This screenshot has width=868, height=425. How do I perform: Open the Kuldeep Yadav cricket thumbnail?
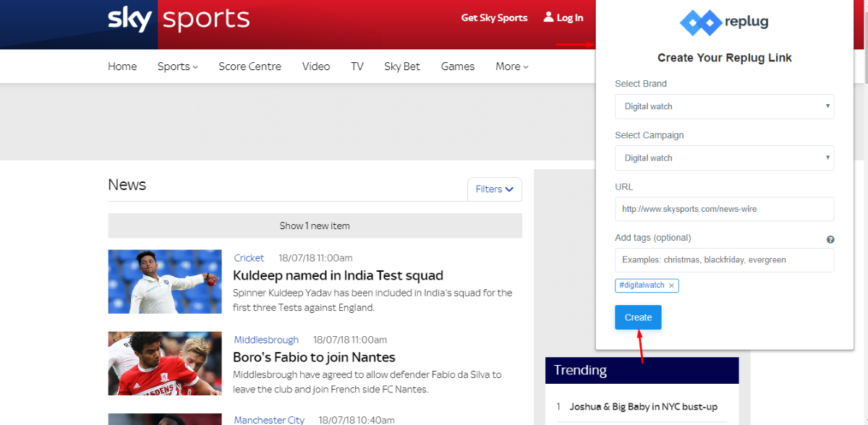click(165, 282)
